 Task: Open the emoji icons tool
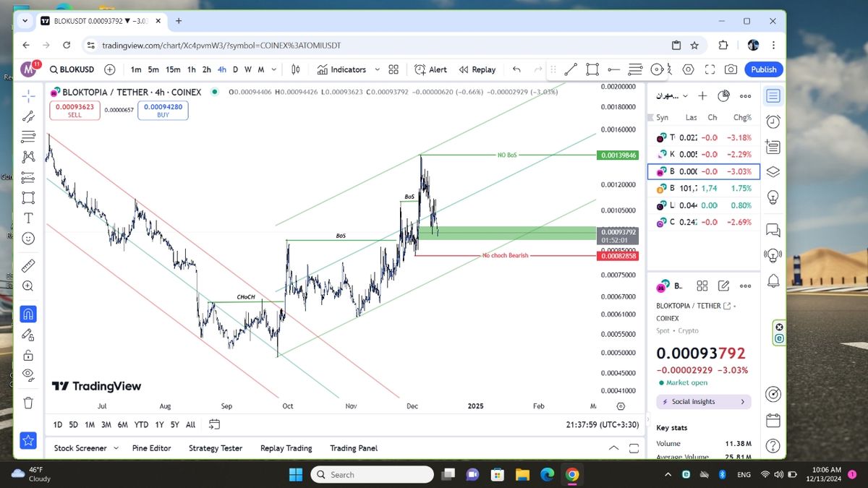[x=28, y=238]
